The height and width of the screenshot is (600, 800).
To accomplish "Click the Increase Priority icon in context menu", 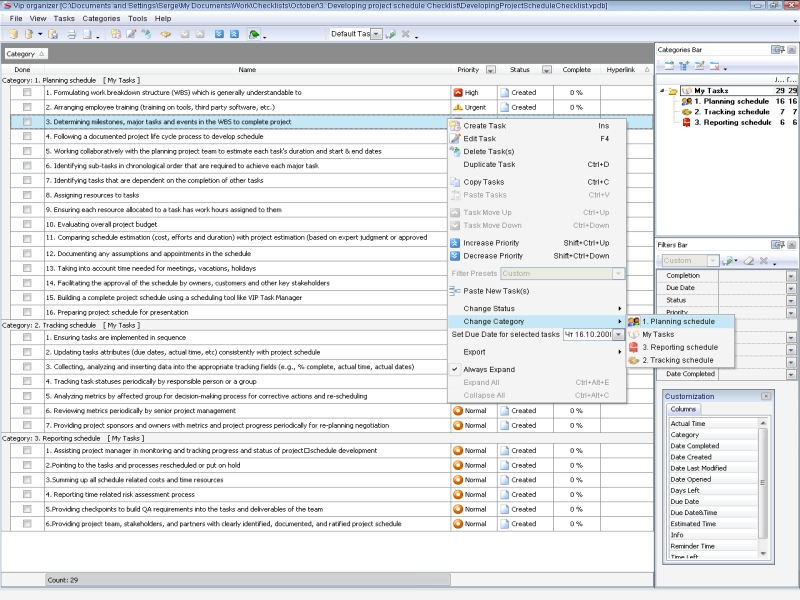I will (x=455, y=243).
